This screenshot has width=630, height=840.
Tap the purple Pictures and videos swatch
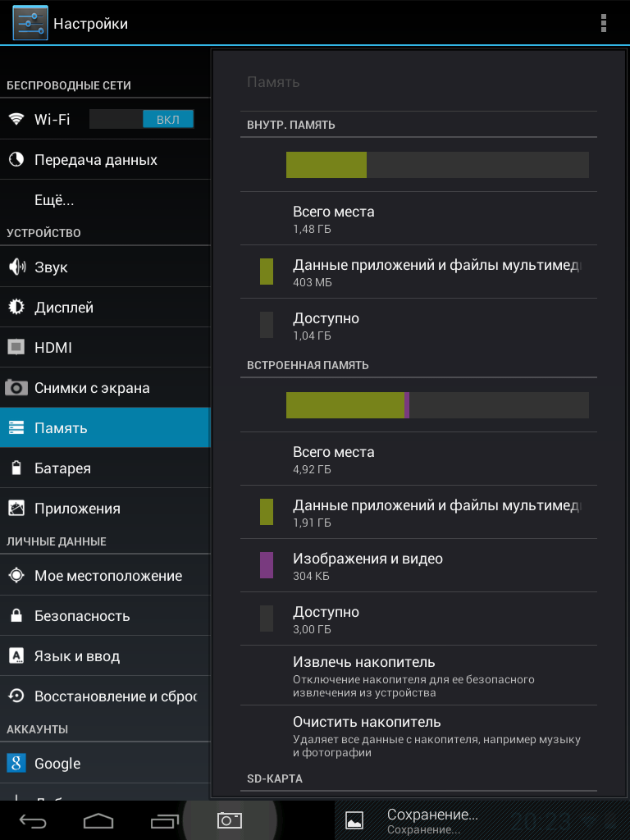click(x=267, y=565)
